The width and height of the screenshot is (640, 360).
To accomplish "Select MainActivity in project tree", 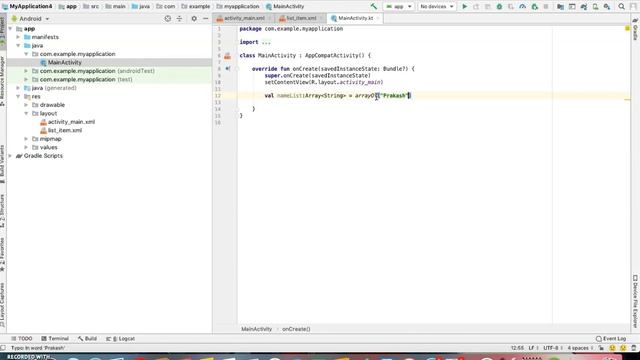I will (64, 62).
